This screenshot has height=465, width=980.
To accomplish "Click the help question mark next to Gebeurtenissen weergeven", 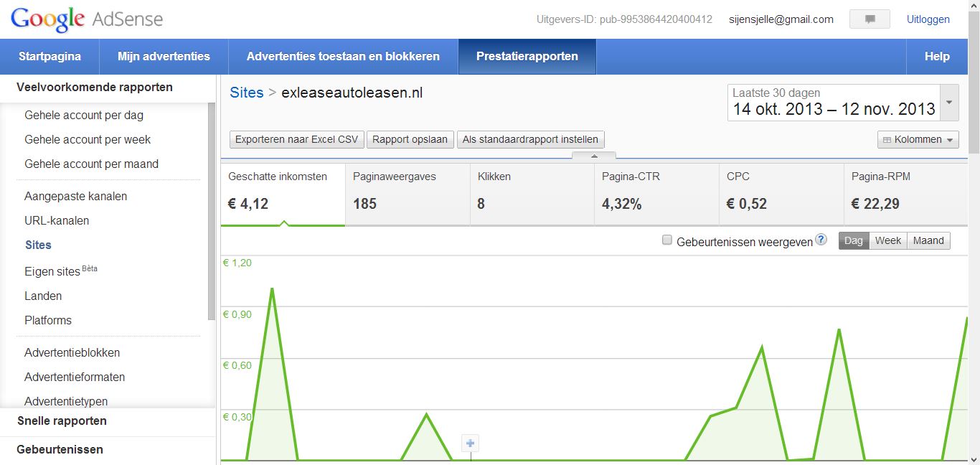I will point(821,240).
